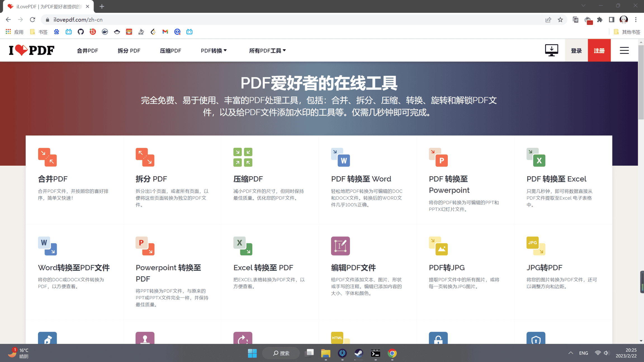Expand the PDF转换 dropdown menu

(214, 51)
